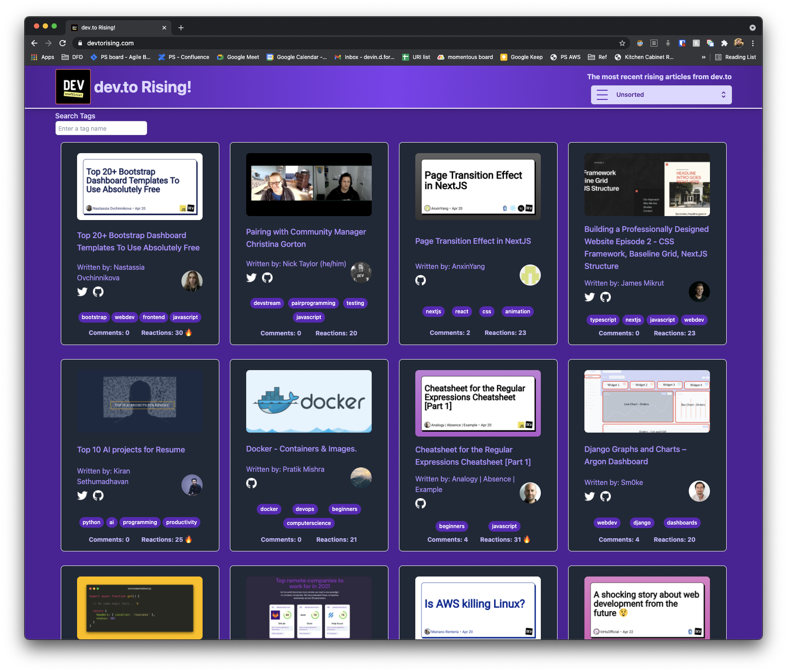Click Nastassia Ovchinnikova's Twitter icon
787x672 pixels.
pos(82,291)
